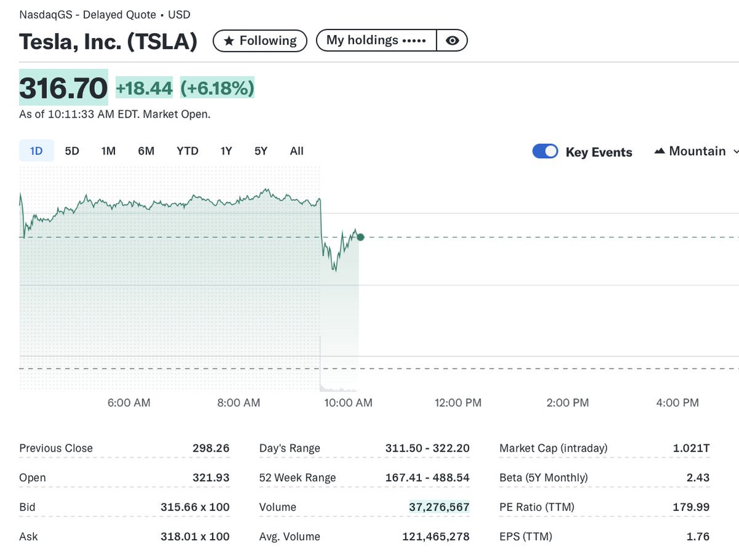Switch chart to 1M range
Image resolution: width=739 pixels, height=560 pixels.
pyautogui.click(x=108, y=151)
